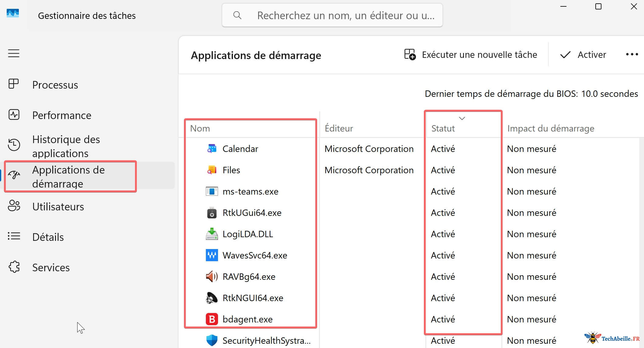Click the ms-teams.exe application icon

212,191
